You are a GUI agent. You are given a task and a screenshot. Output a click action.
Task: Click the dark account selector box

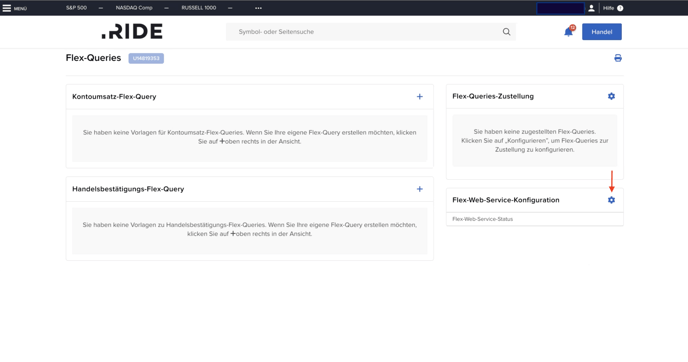(560, 8)
